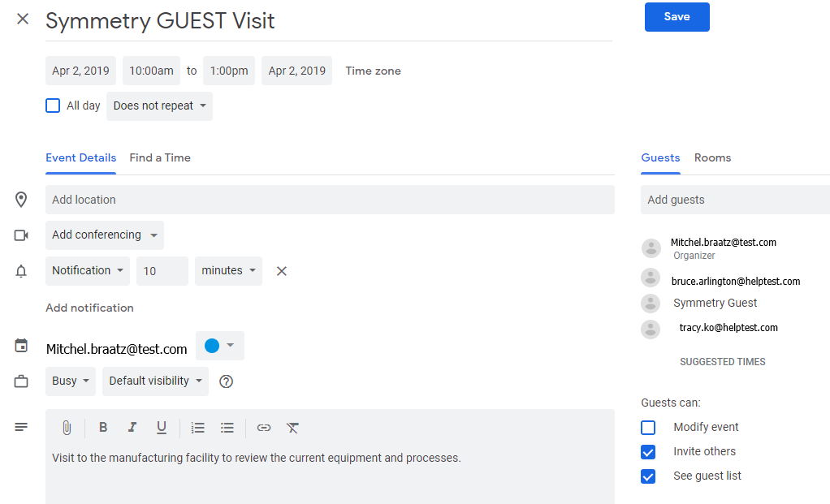Screen dimensions: 830x504
Task: Apply italic formatting to description
Action: [x=132, y=428]
